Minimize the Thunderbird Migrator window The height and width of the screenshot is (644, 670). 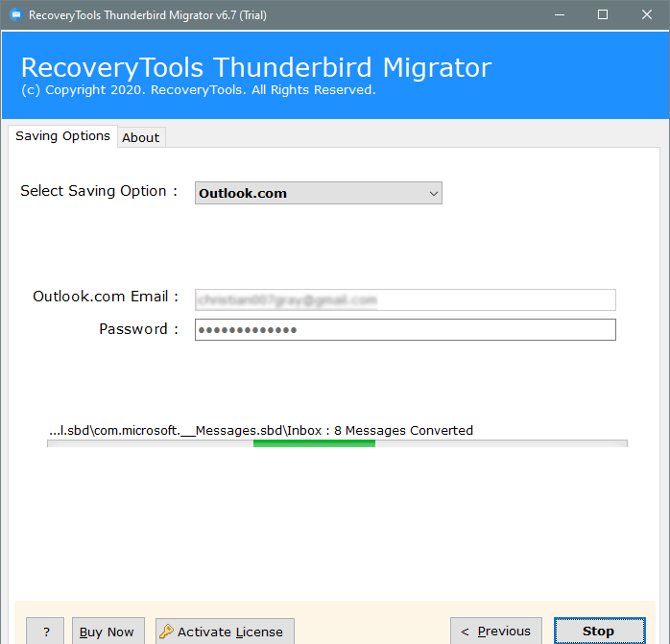click(560, 15)
